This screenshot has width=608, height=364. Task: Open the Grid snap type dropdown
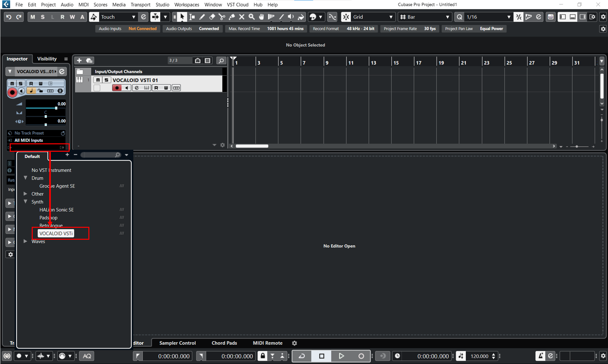[x=373, y=17]
